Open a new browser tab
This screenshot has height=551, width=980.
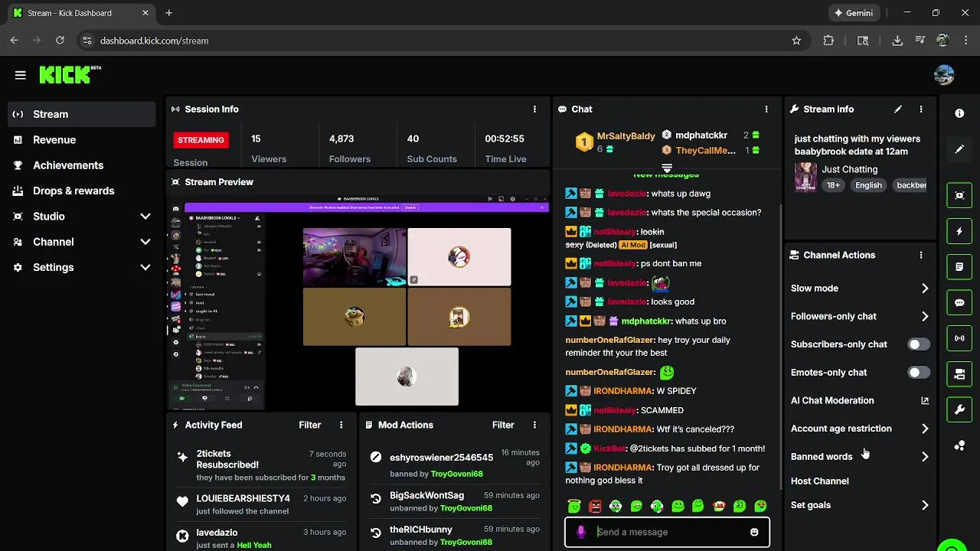168,13
